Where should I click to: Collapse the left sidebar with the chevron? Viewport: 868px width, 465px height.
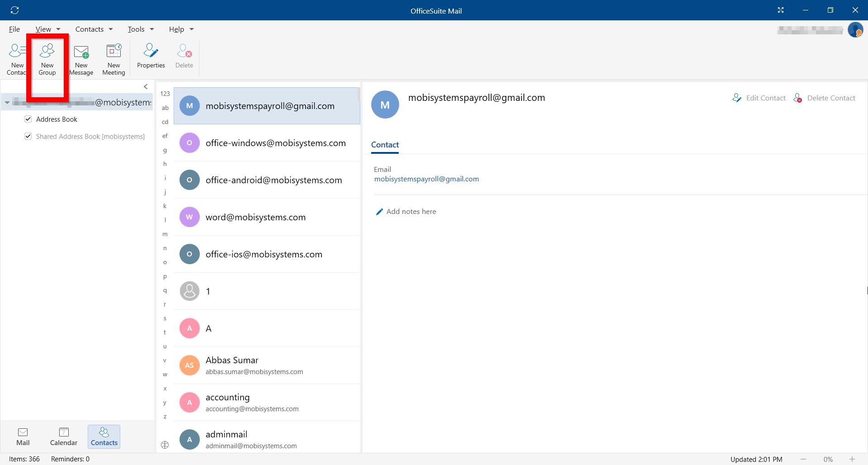(x=146, y=86)
